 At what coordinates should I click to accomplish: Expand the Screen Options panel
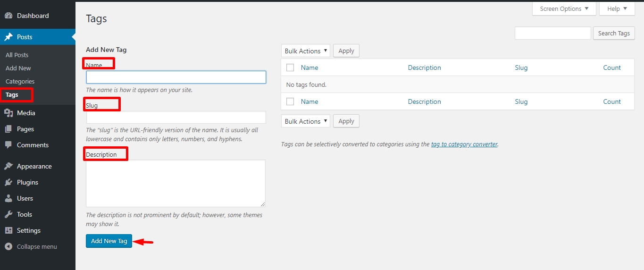[x=564, y=9]
